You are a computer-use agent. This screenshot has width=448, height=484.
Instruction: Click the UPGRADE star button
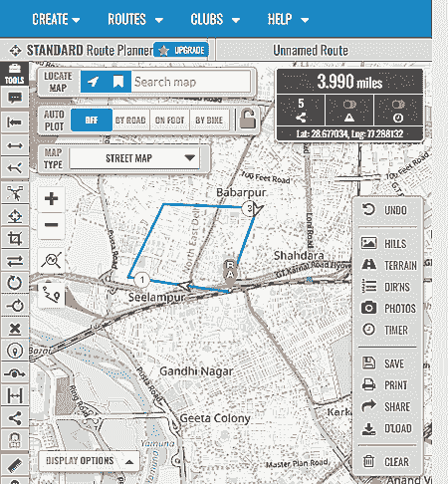point(181,51)
